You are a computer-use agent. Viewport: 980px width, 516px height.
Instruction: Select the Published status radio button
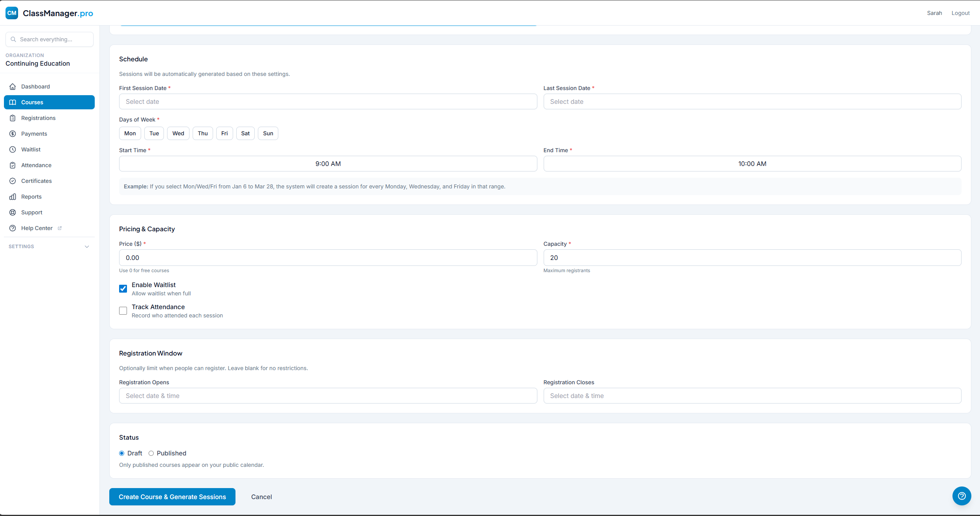tap(152, 453)
